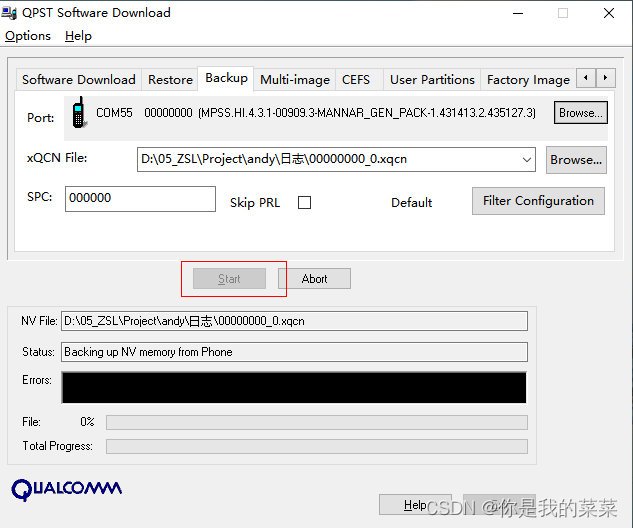Minimize the QPST window

click(x=518, y=13)
